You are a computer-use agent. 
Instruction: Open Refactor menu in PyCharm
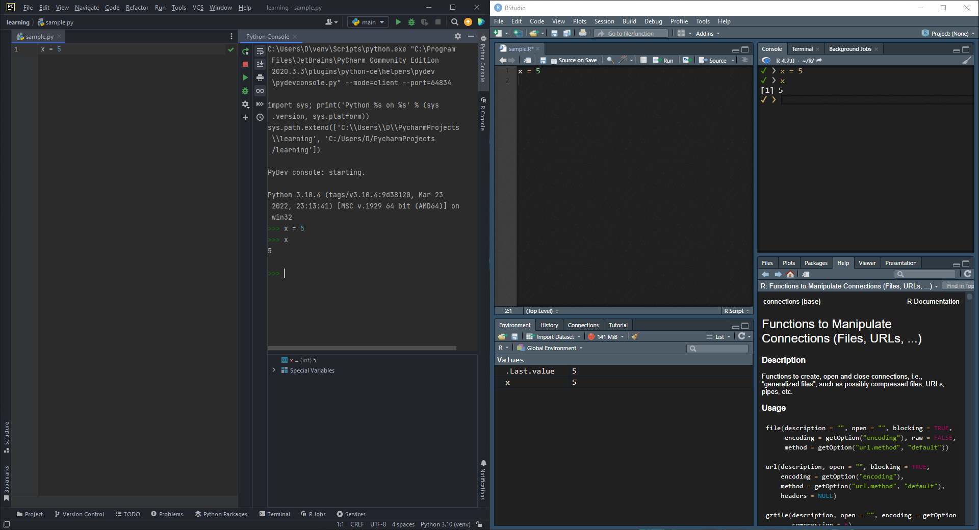[137, 8]
